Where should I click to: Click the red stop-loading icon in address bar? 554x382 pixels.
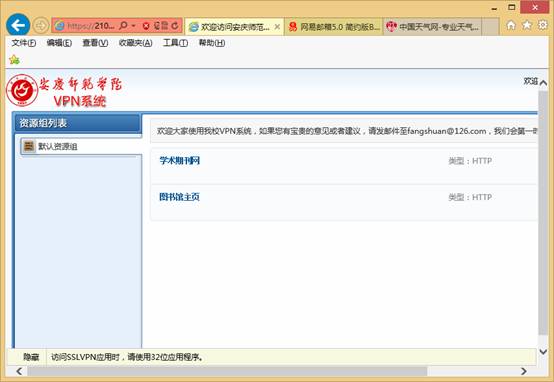[x=146, y=26]
